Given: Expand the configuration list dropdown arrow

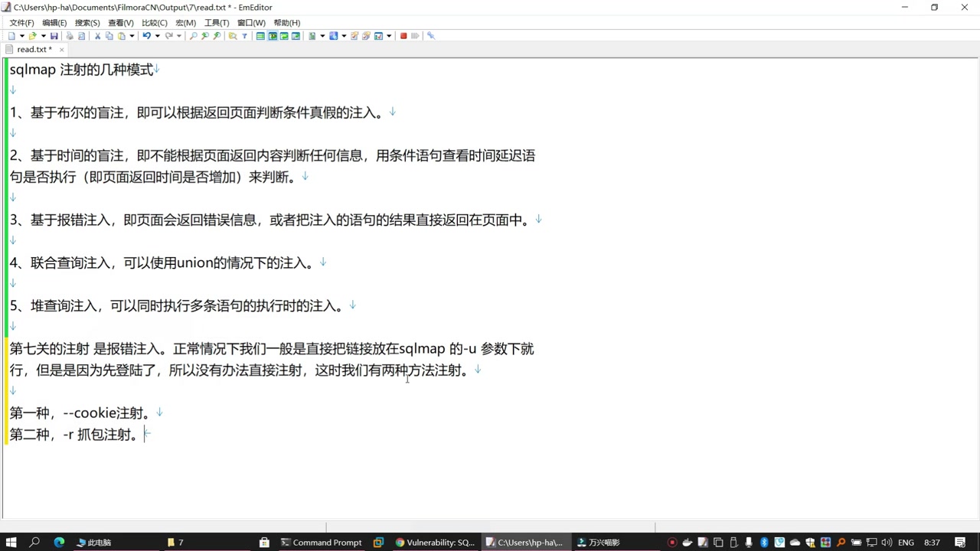Looking at the screenshot, I should click(322, 36).
